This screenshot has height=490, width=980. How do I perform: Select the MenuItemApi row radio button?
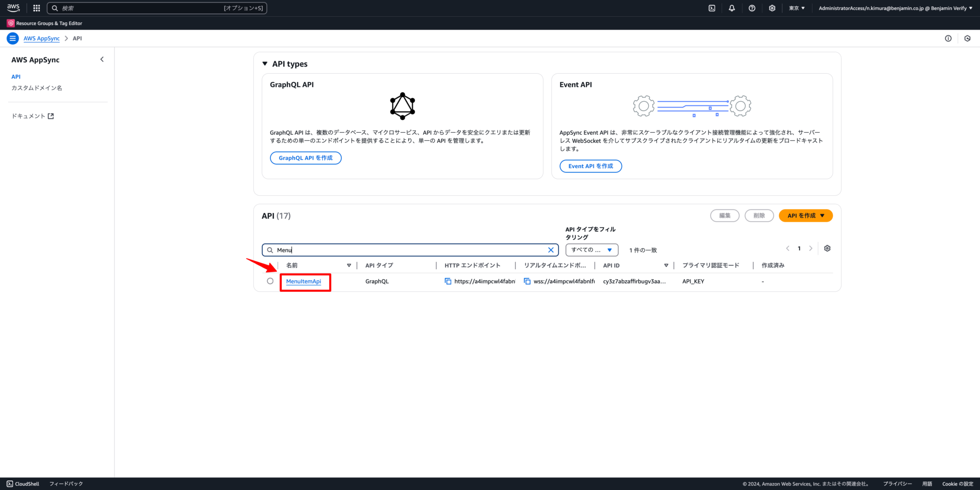point(269,281)
